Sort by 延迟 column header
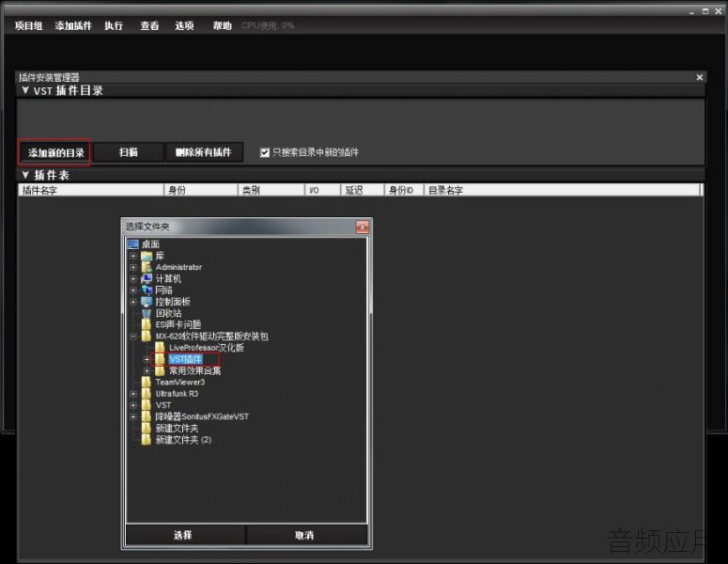728x564 pixels. point(363,190)
